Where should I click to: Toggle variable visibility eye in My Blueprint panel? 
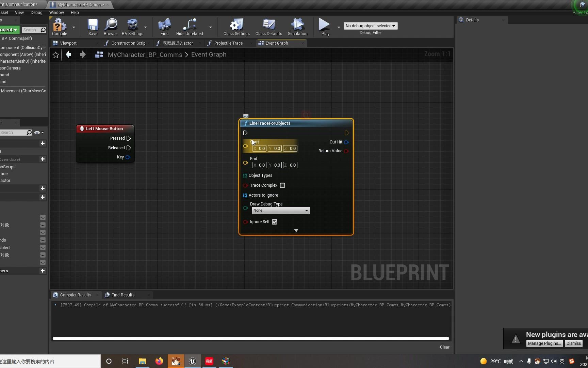tap(37, 133)
